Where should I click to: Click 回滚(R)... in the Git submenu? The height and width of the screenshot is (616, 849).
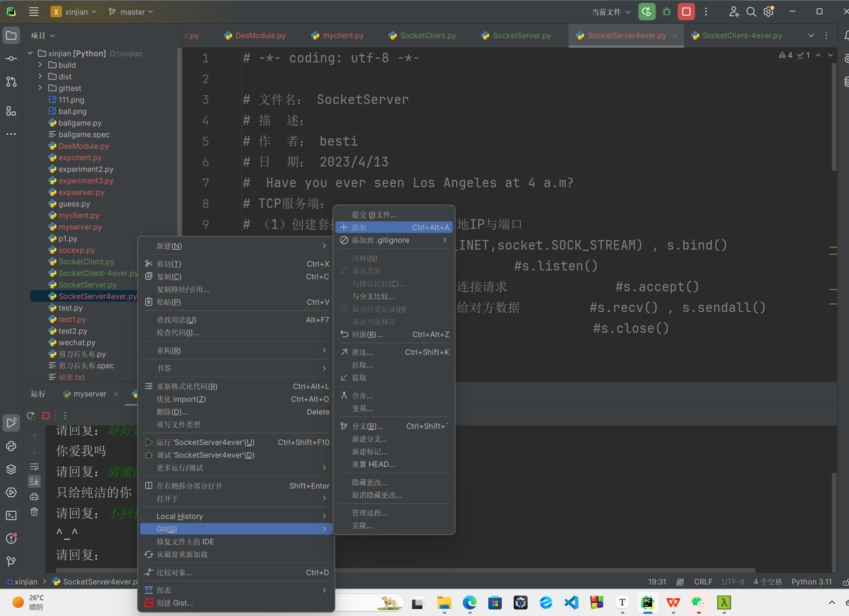point(367,334)
